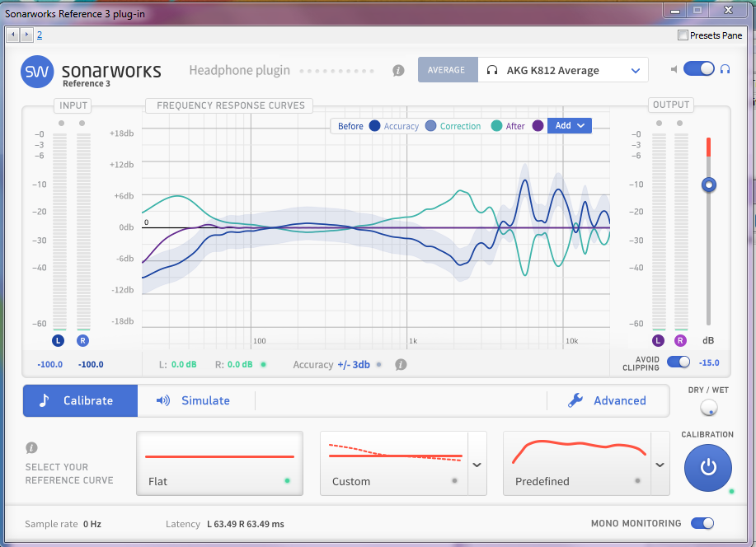Click the Latency L 63.49 R 63.49 ms readout

[225, 524]
